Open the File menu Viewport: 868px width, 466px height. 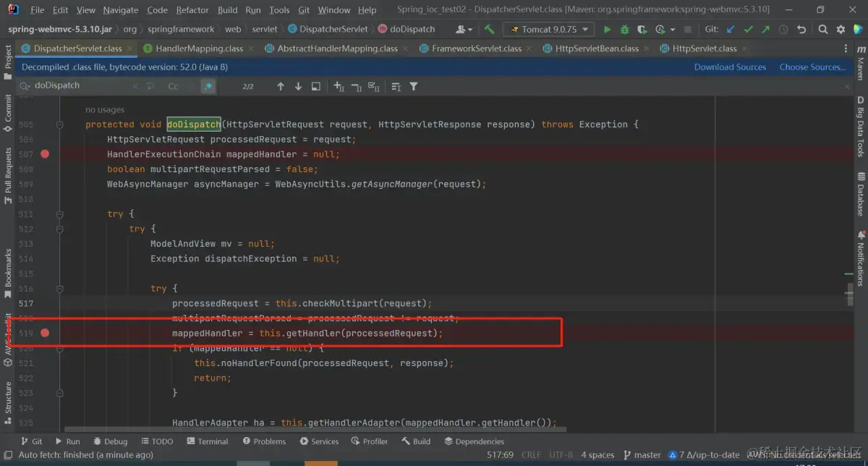coord(38,10)
